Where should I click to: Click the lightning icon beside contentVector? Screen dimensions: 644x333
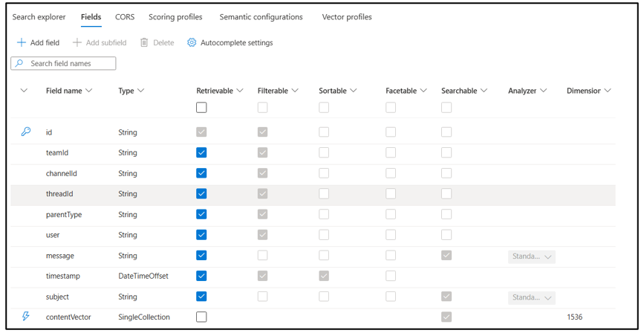[x=25, y=317]
